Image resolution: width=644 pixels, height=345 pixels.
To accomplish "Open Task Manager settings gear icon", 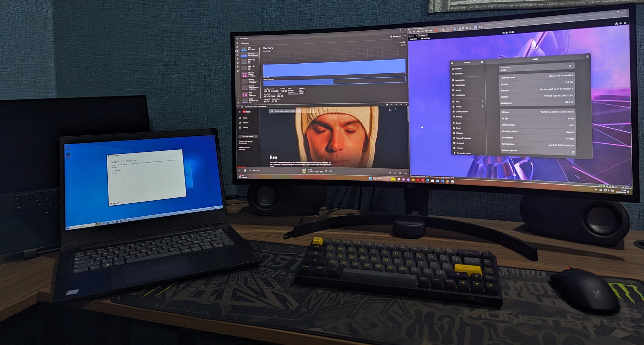I will [238, 102].
